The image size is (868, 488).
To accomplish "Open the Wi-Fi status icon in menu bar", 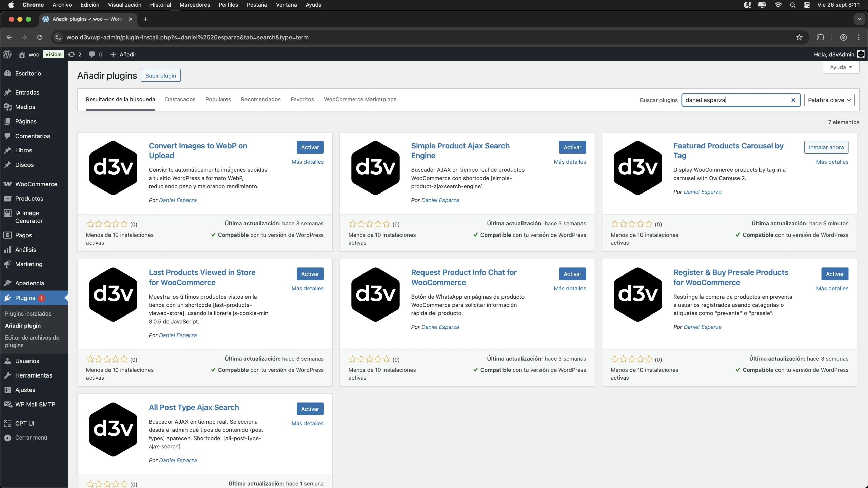I will pos(778,5).
